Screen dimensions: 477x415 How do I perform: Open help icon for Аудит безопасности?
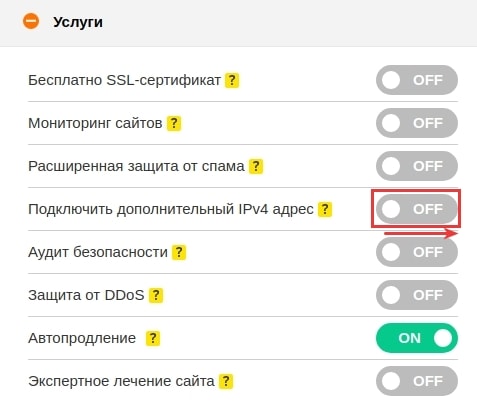(x=179, y=252)
